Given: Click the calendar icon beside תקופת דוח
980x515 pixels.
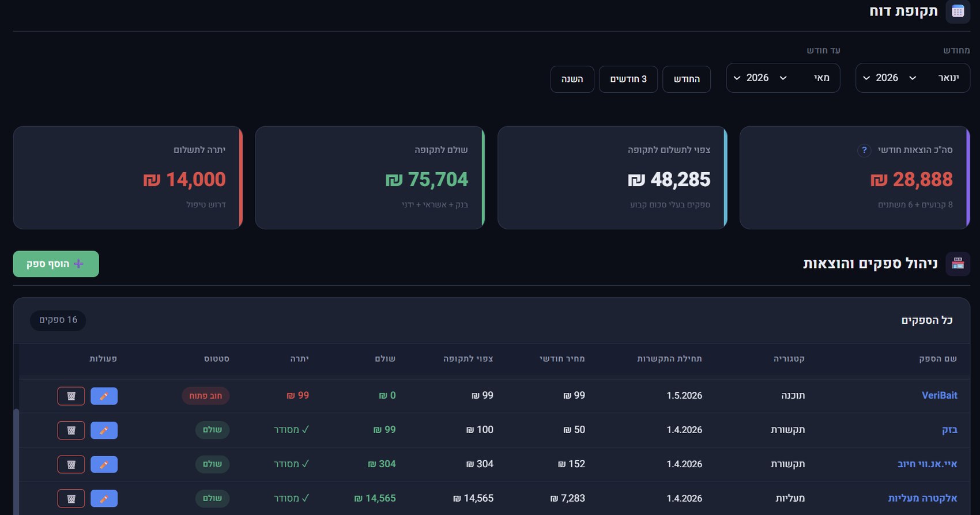Looking at the screenshot, I should 958,11.
